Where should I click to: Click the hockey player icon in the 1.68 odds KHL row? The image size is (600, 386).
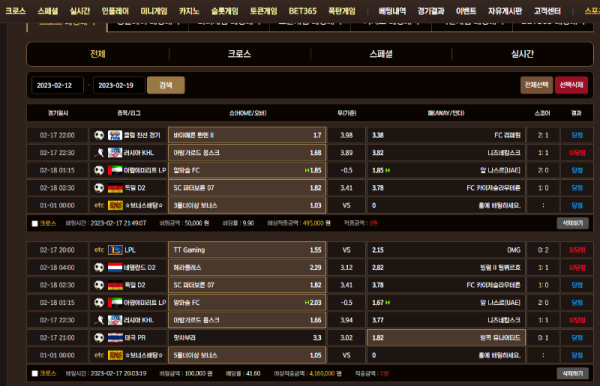click(99, 153)
